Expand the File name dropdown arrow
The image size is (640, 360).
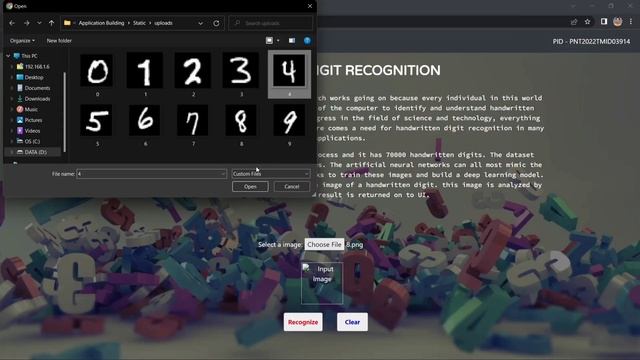pos(223,174)
